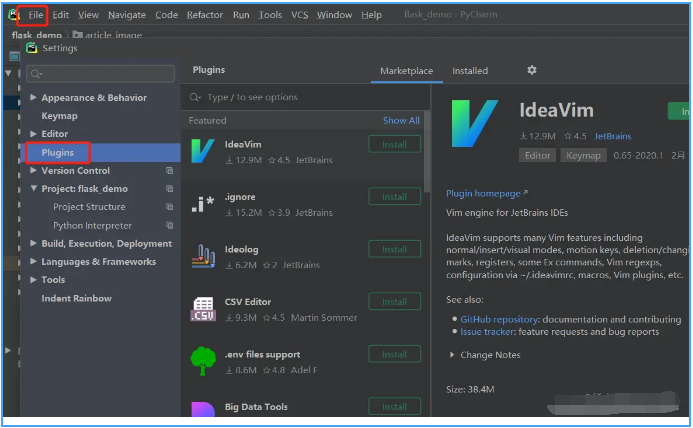Expand Build, Execution, Deployment section
This screenshot has height=428, width=693.
[x=33, y=243]
